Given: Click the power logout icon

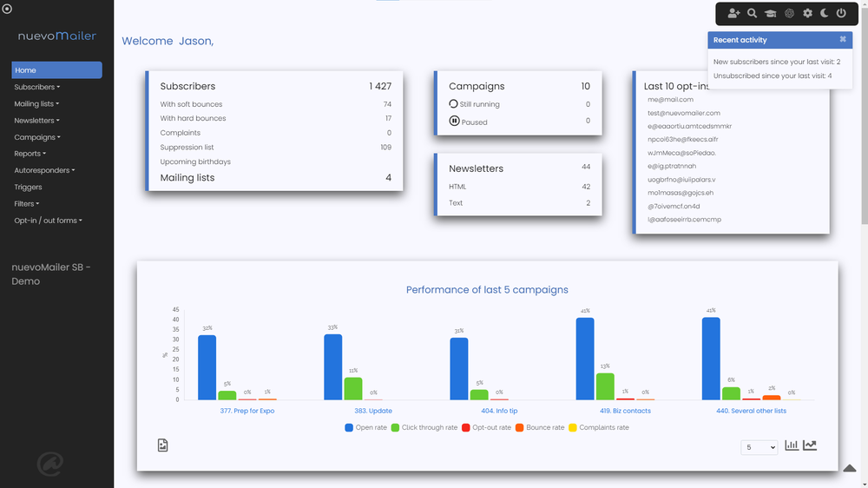Looking at the screenshot, I should pyautogui.click(x=841, y=13).
